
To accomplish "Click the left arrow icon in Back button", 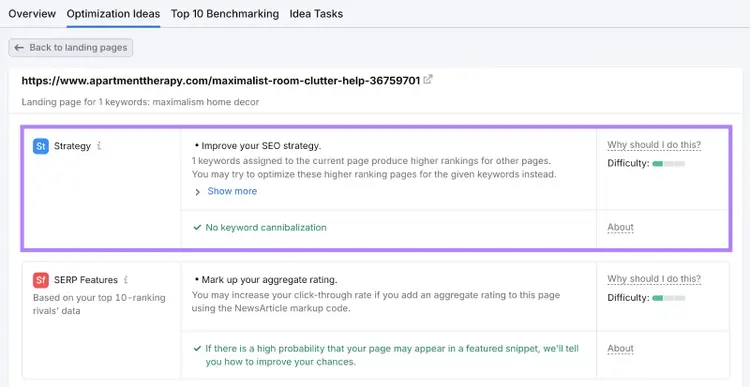I will point(19,48).
